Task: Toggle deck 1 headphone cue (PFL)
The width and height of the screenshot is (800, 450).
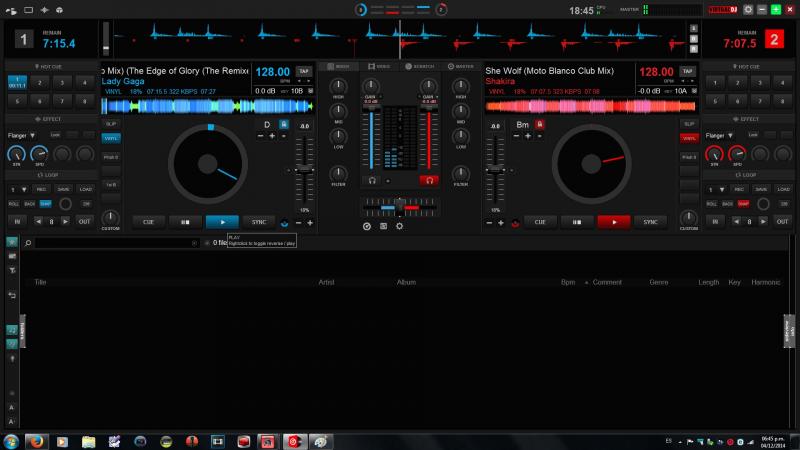Action: [x=372, y=180]
